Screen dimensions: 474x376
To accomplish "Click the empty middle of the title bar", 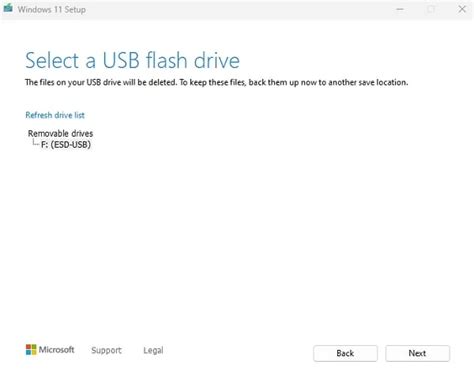I will pyautogui.click(x=233, y=9).
